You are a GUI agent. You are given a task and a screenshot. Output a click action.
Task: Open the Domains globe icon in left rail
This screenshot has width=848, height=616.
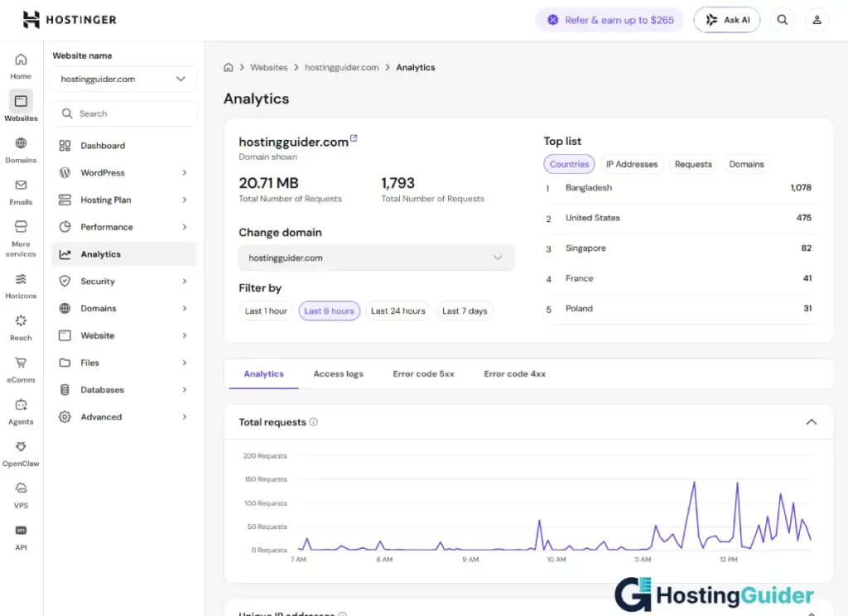21,143
